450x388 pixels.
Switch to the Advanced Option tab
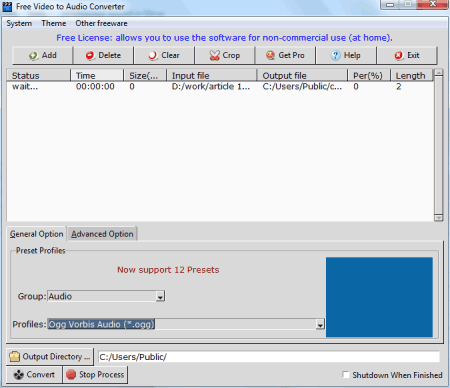(x=102, y=234)
